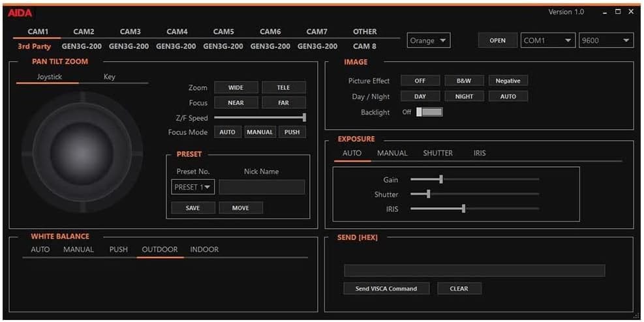Open the Exposure IRIS tab
The height and width of the screenshot is (322, 644).
click(x=480, y=153)
